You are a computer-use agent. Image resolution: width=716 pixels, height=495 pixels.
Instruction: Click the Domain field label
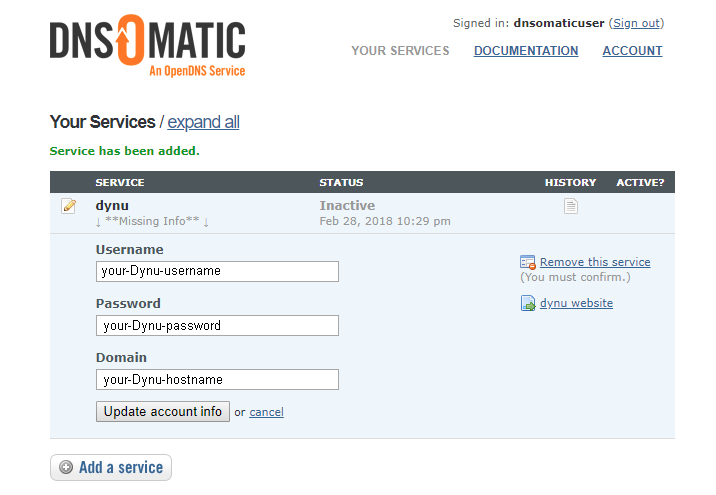tap(121, 357)
